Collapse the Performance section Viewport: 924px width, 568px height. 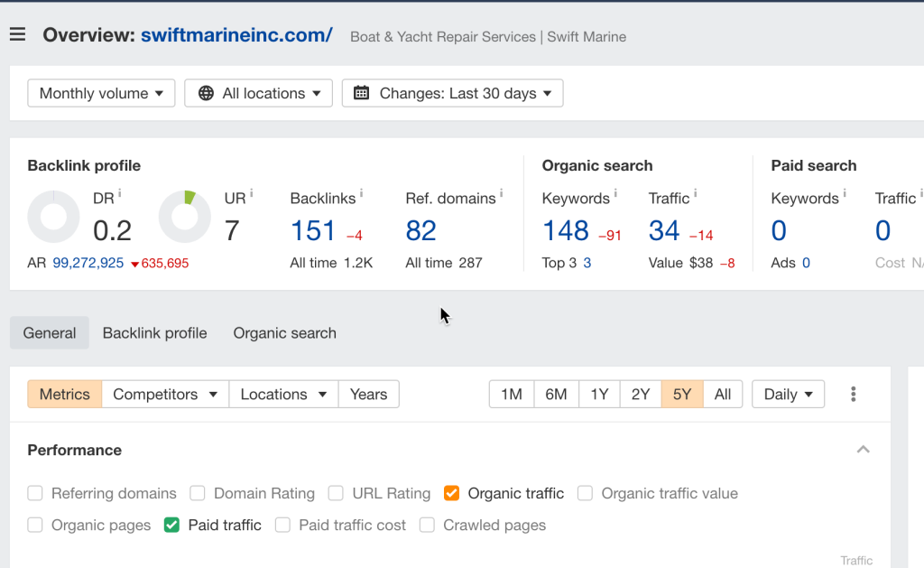point(863,450)
